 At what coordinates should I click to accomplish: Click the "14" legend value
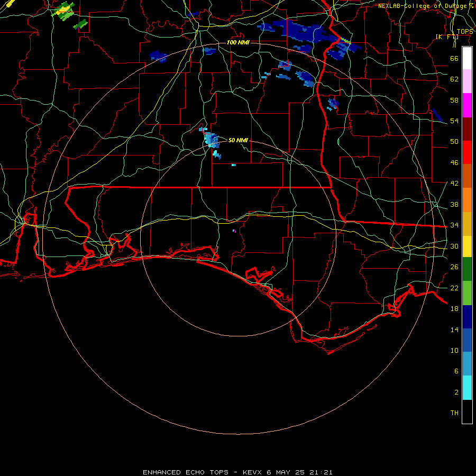pyautogui.click(x=454, y=329)
